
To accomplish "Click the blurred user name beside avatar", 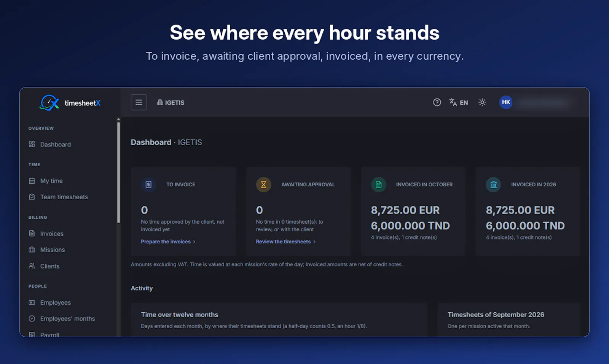I will click(x=544, y=102).
